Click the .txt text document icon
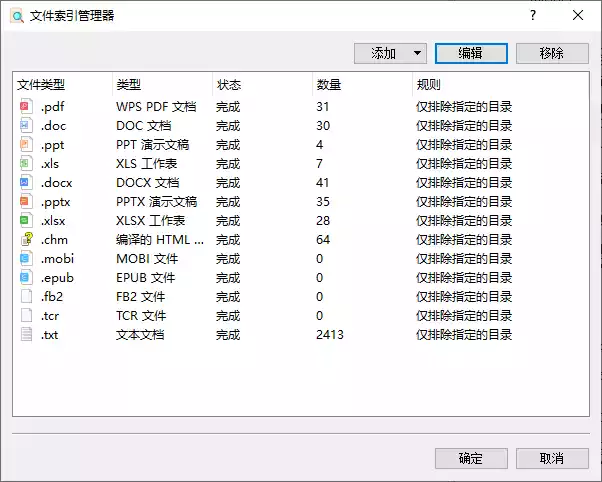Screen dimensions: 602x482 (27, 335)
